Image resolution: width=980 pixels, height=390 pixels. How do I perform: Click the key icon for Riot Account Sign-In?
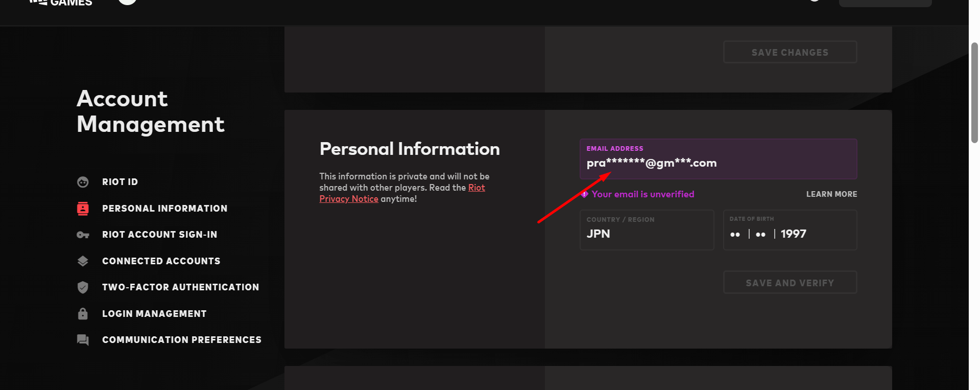pos(83,235)
